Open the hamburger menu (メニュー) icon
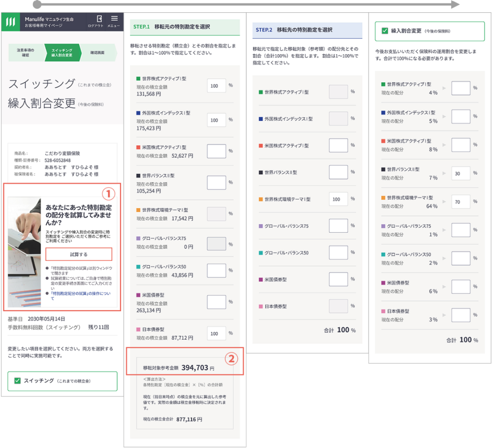 [115, 19]
